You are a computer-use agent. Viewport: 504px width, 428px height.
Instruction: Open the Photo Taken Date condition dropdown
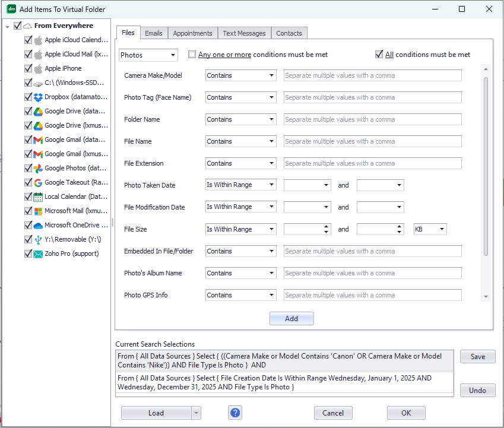240,185
